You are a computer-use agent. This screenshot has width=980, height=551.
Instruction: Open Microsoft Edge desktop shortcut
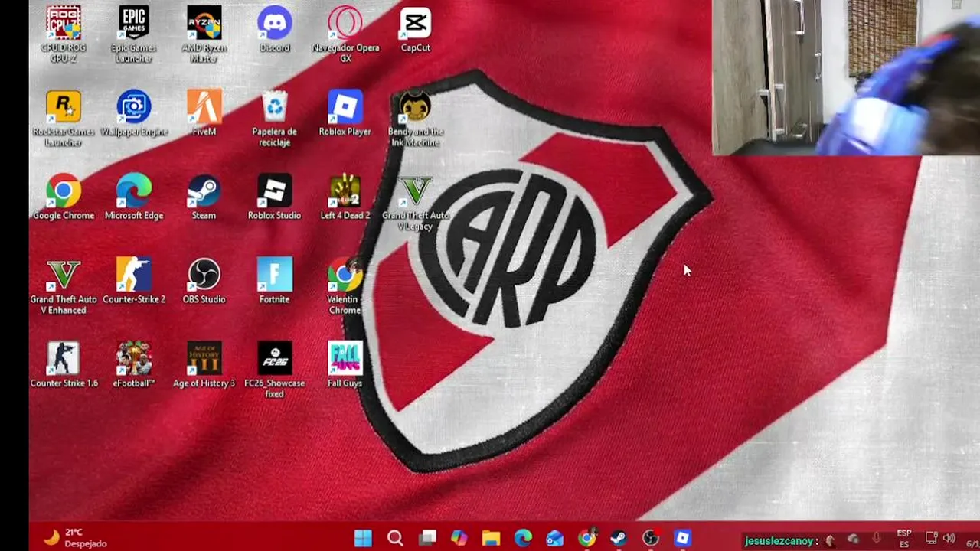coord(134,197)
